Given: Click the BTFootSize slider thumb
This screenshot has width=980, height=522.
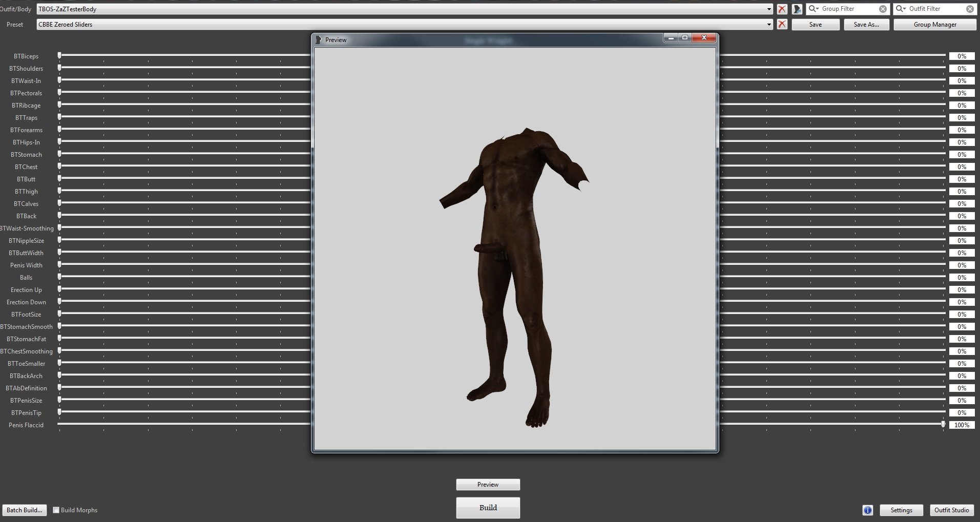Looking at the screenshot, I should tap(59, 314).
